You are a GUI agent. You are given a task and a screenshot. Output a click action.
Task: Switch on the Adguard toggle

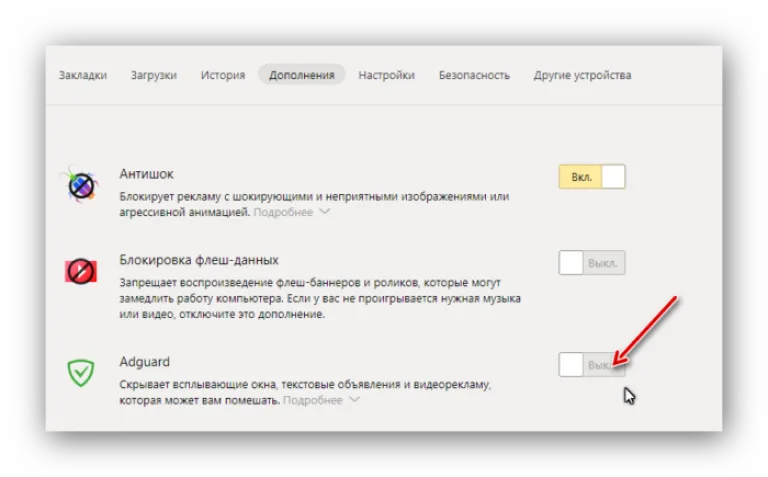[592, 365]
